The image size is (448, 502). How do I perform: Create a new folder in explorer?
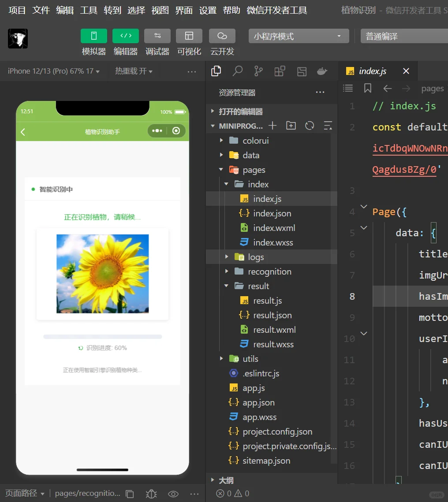(x=291, y=126)
